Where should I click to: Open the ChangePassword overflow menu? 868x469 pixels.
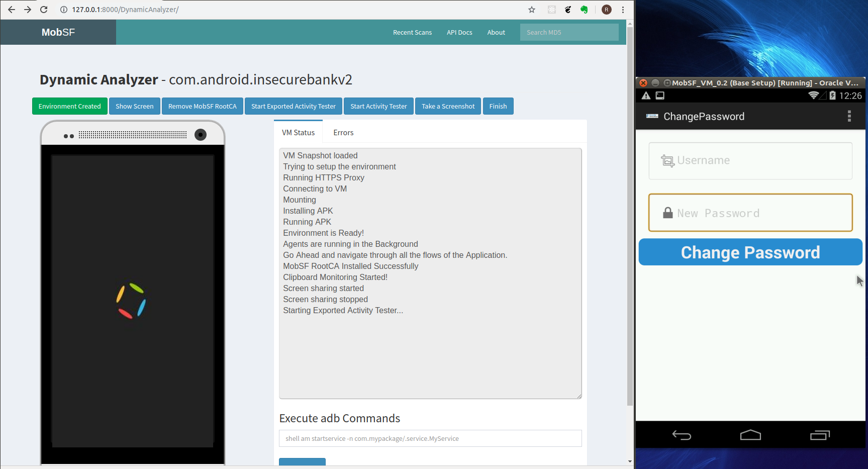[849, 117]
